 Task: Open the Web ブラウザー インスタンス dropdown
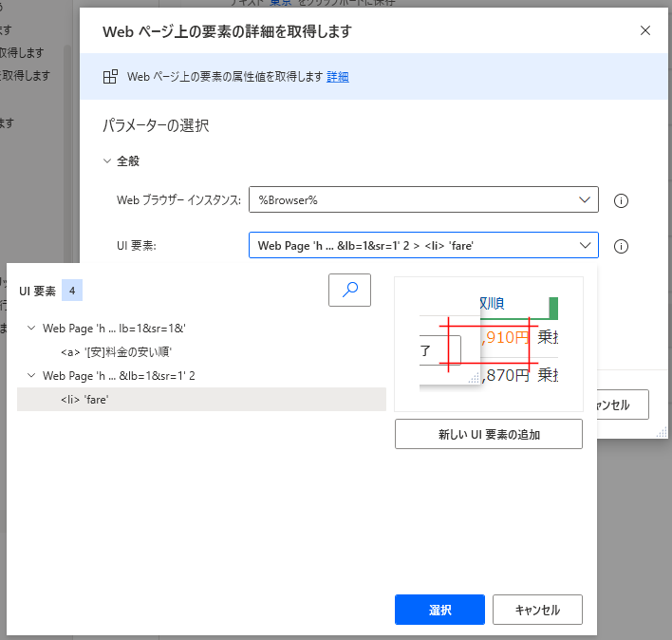click(x=583, y=200)
